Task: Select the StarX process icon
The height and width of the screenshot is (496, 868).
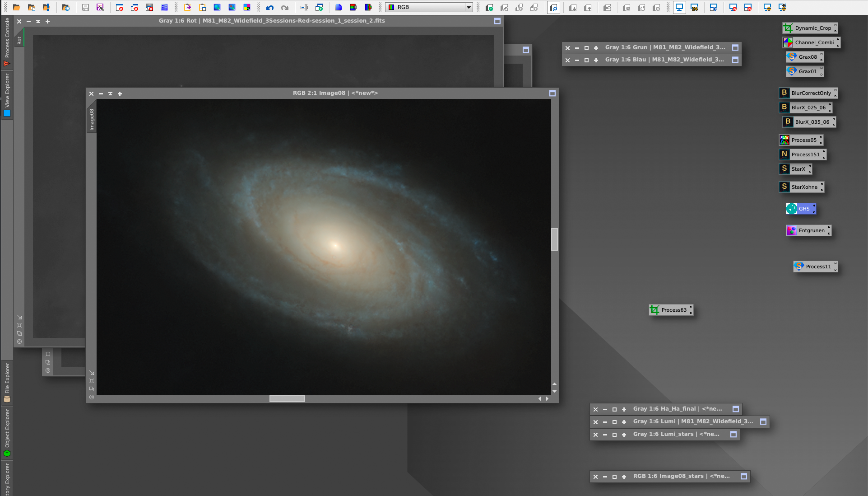Action: pos(795,169)
